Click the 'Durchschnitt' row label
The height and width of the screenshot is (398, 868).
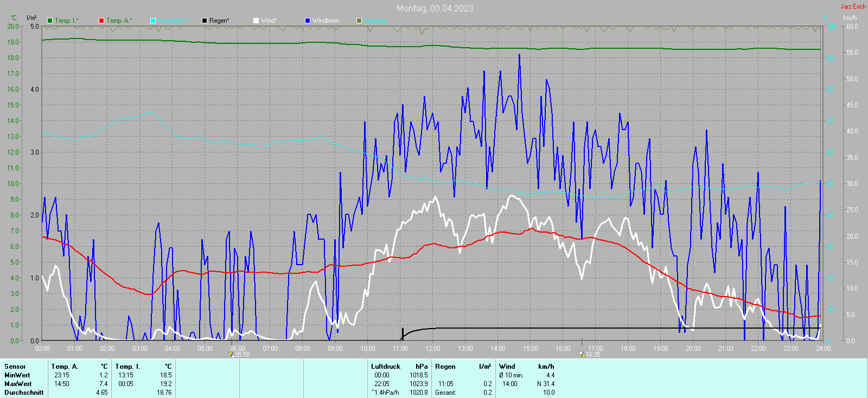[x=24, y=393]
